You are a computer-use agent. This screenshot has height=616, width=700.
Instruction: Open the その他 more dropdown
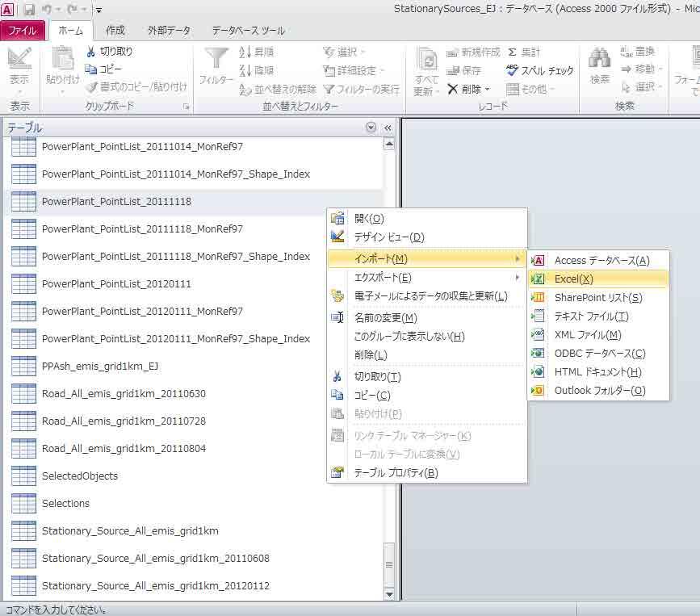point(531,90)
